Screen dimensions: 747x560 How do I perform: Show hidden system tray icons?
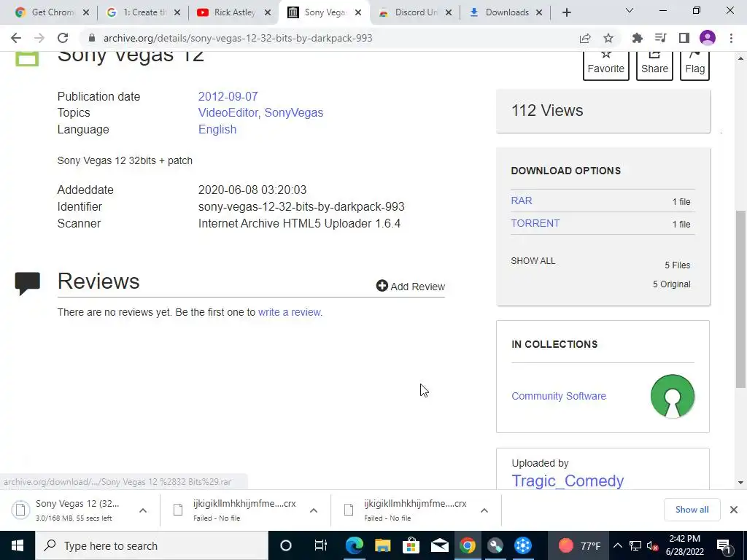617,545
